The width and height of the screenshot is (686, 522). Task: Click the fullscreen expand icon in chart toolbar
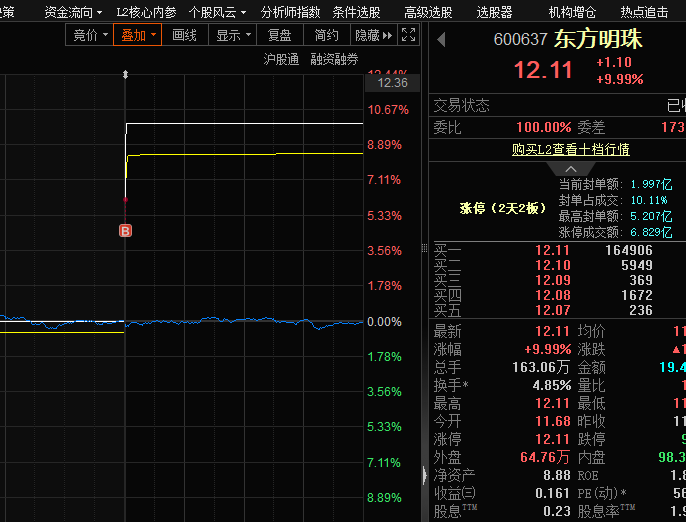(408, 35)
